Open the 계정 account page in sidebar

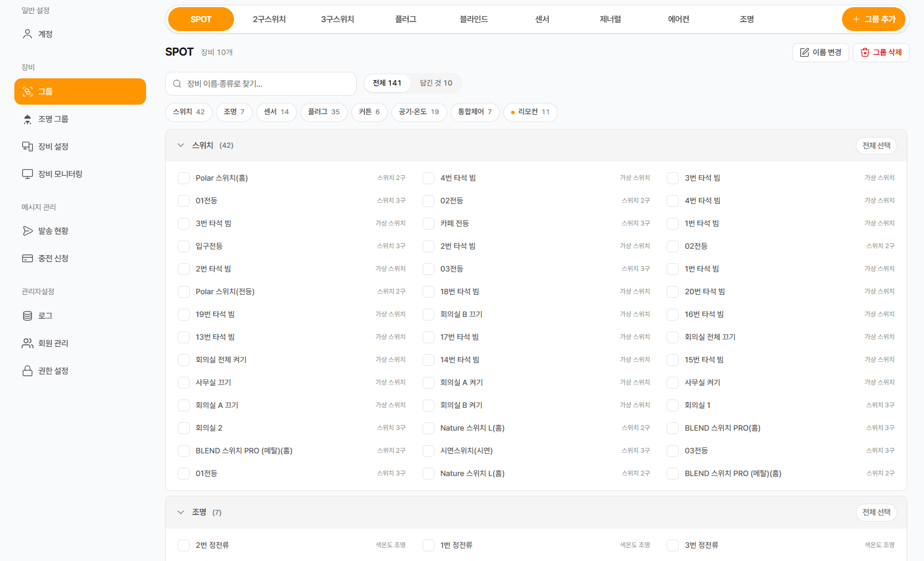[80, 34]
